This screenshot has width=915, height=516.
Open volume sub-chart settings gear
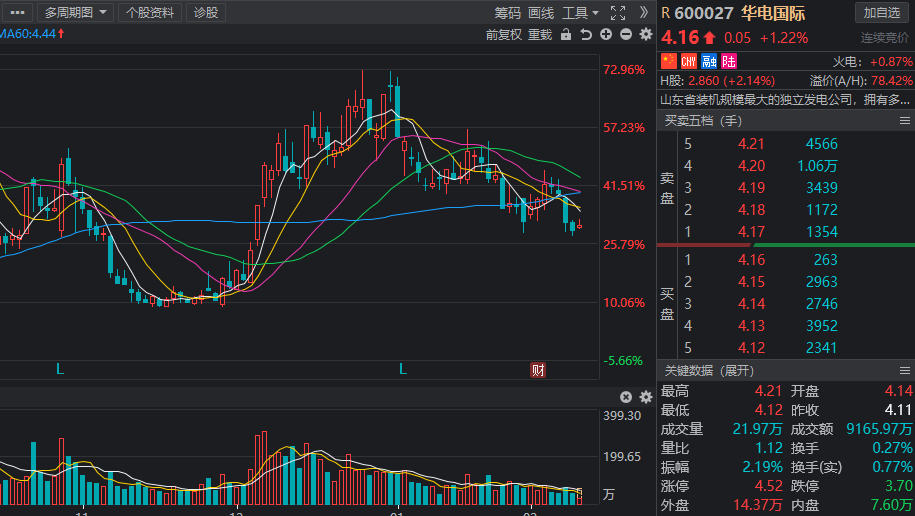(x=645, y=397)
